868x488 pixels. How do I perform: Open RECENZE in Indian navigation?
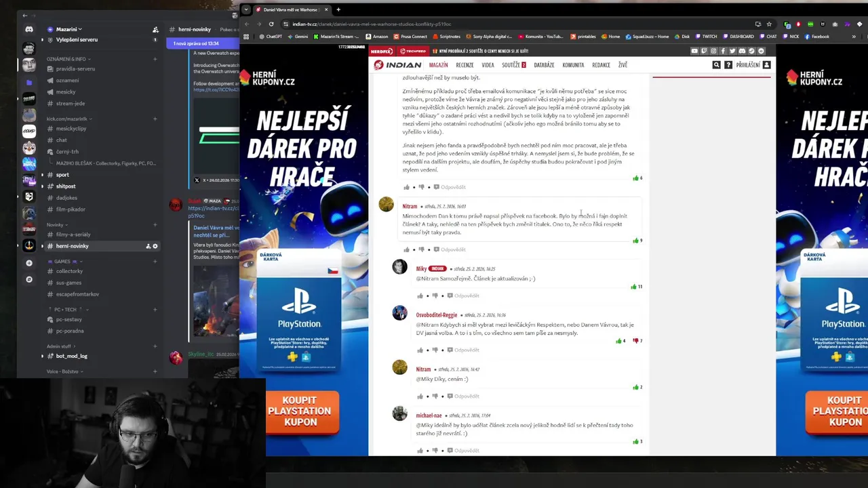click(x=465, y=65)
